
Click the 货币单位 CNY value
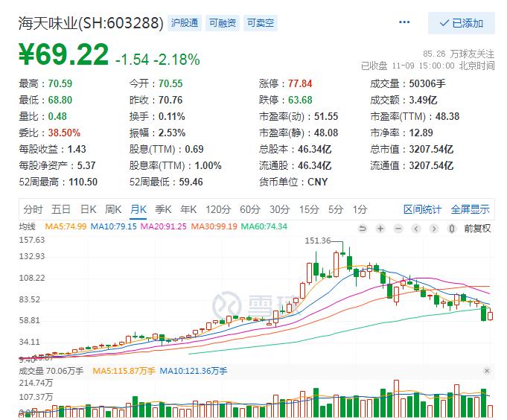coord(317,182)
